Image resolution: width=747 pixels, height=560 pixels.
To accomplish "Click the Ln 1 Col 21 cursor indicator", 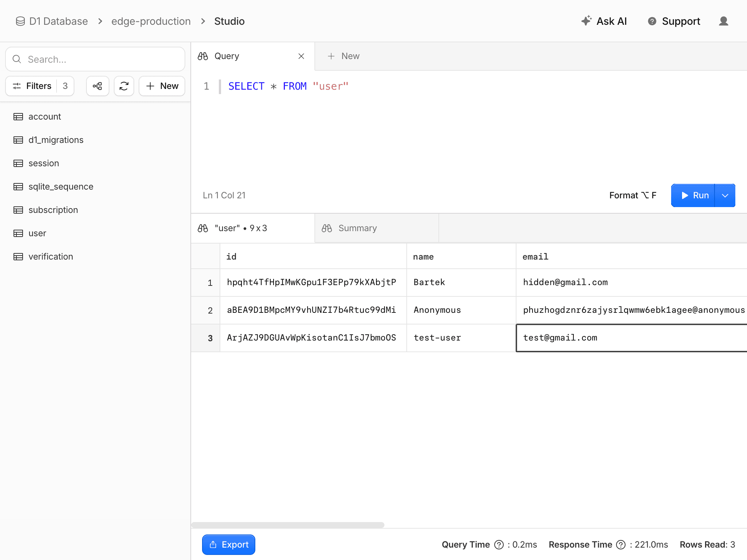I will 224,195.
